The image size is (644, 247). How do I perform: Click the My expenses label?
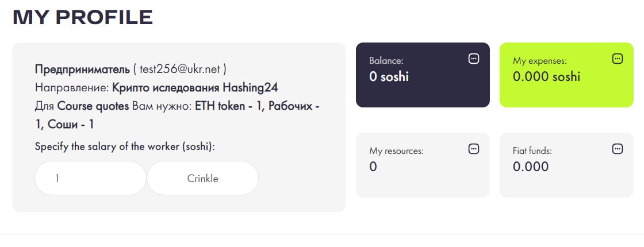[539, 60]
